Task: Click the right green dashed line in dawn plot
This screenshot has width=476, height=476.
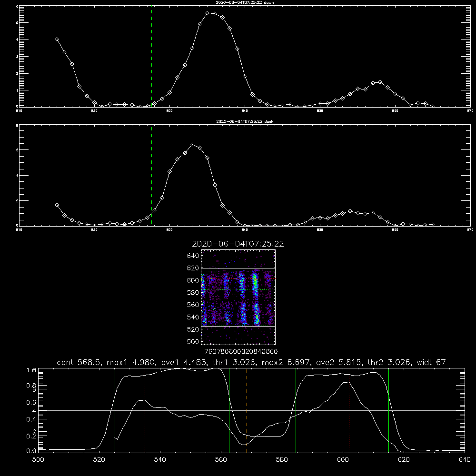Action: click(263, 56)
